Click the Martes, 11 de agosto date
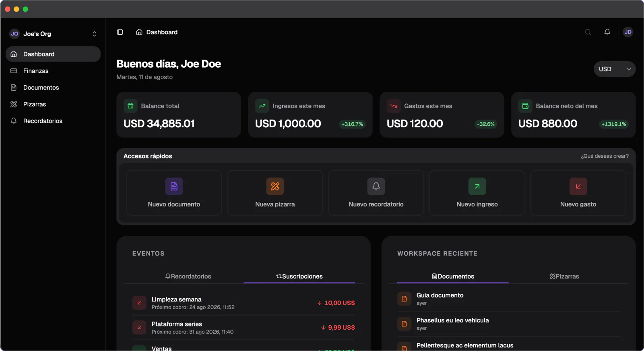This screenshot has height=351, width=644. tap(144, 77)
